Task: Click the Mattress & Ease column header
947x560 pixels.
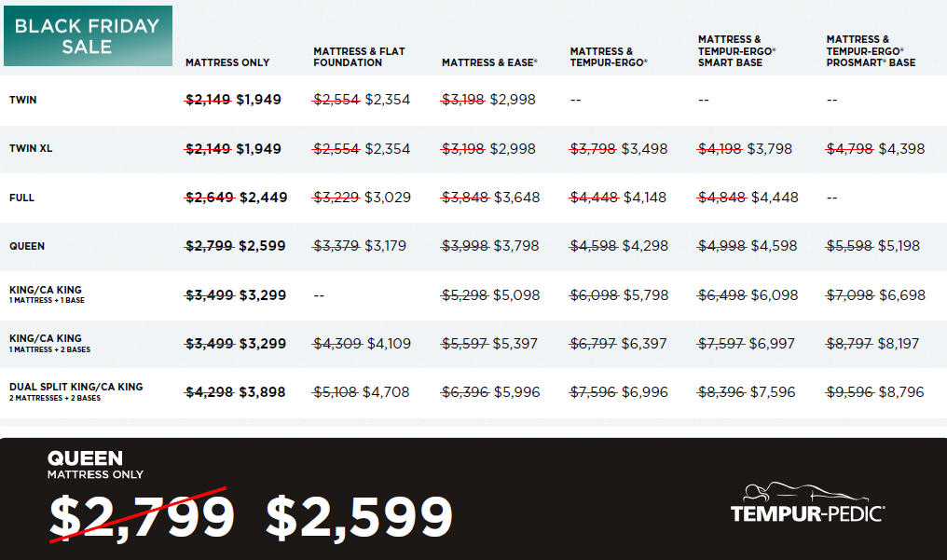Action: 489,62
